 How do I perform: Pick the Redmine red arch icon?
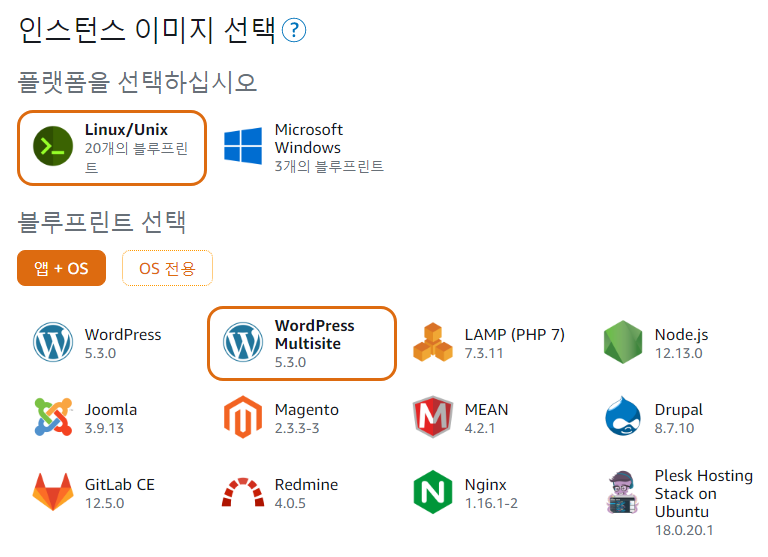[243, 492]
